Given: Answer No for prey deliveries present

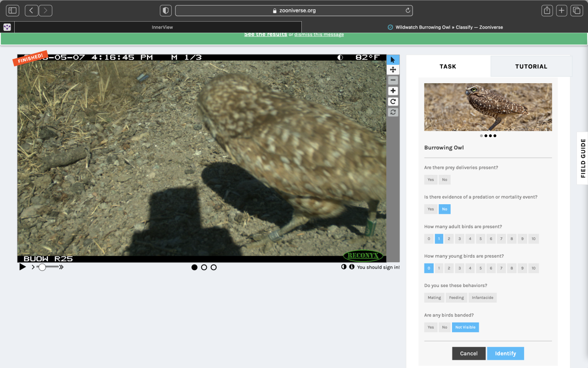Looking at the screenshot, I should click(x=445, y=180).
